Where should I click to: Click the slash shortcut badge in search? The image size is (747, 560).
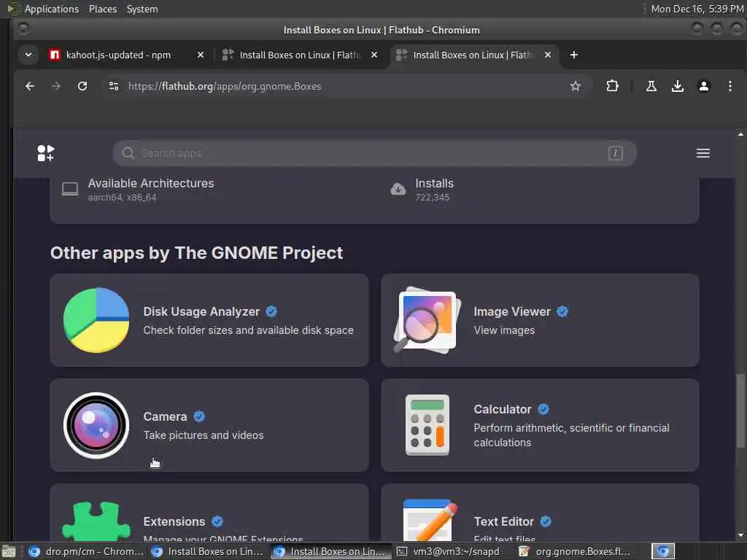coord(615,153)
